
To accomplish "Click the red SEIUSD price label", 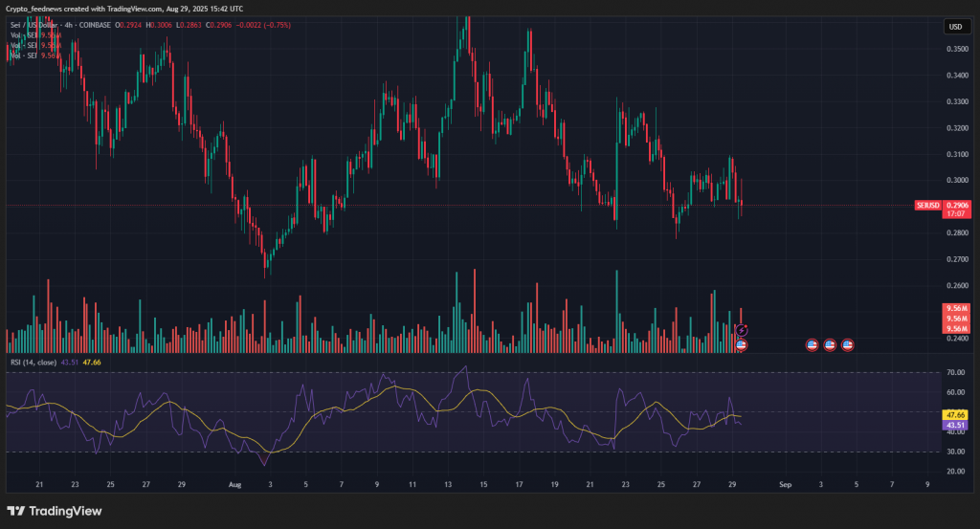I will pos(927,205).
